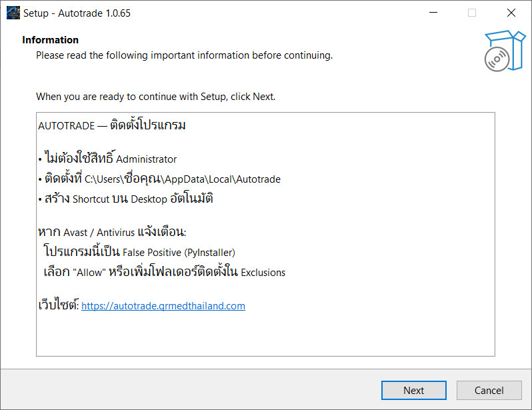Click the "Information" heading text
This screenshot has height=410, width=532.
tap(50, 40)
